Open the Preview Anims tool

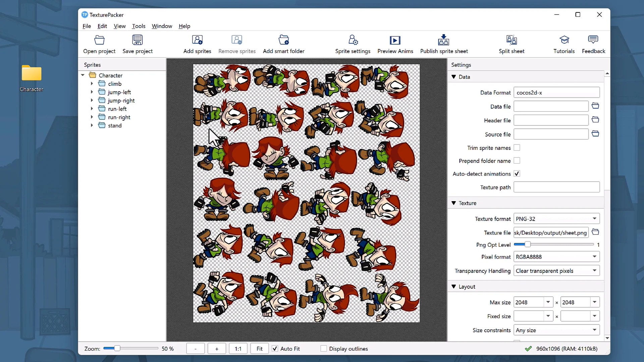click(395, 40)
